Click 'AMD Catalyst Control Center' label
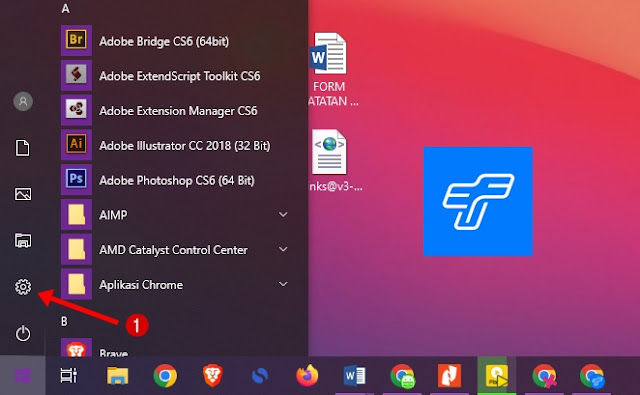 point(173,250)
